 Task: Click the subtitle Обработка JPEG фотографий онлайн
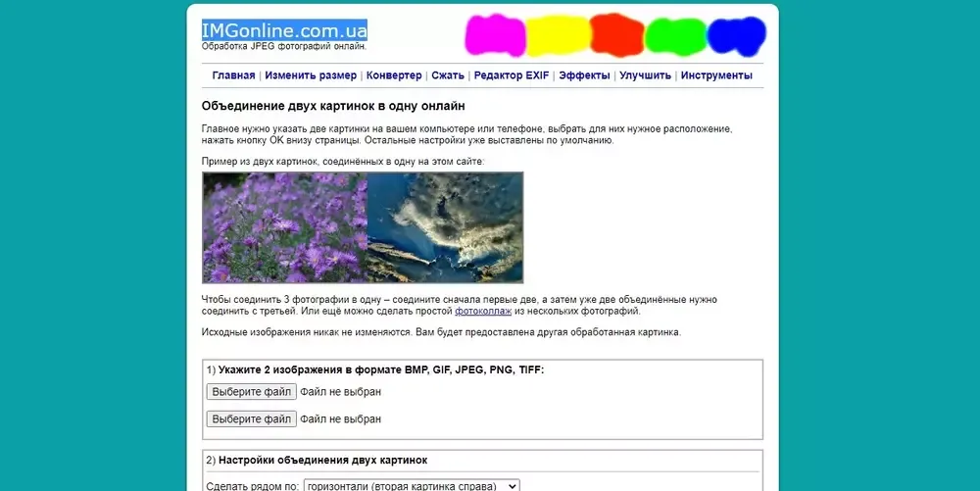[x=284, y=46]
